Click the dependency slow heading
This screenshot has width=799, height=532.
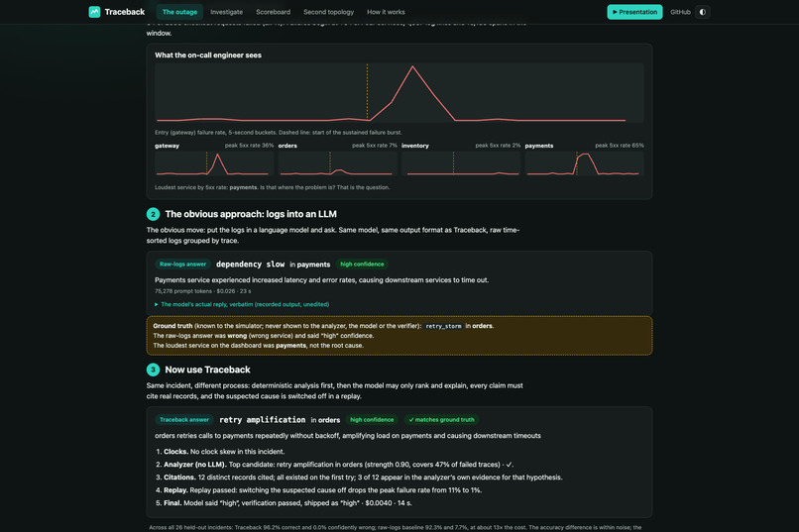[x=250, y=265]
